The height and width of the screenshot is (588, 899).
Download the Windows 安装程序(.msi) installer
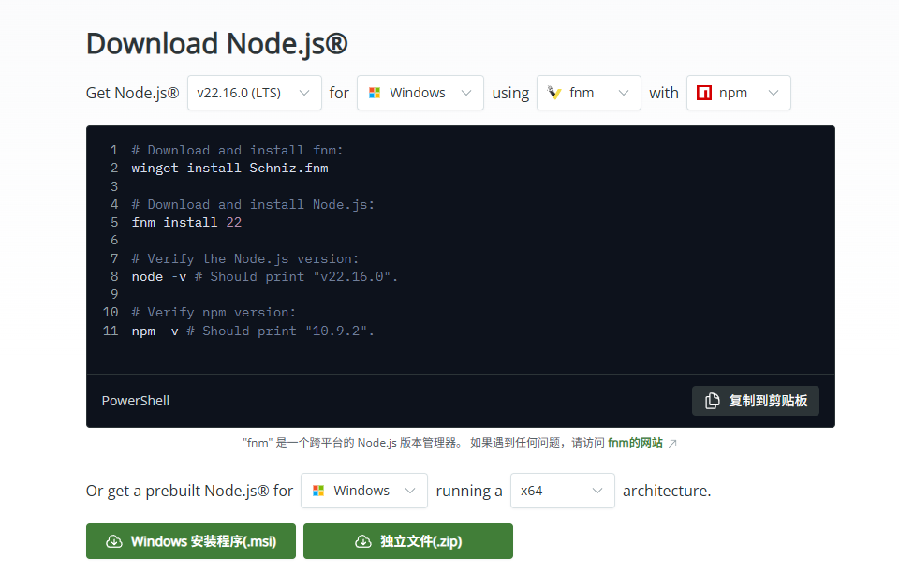coord(190,541)
